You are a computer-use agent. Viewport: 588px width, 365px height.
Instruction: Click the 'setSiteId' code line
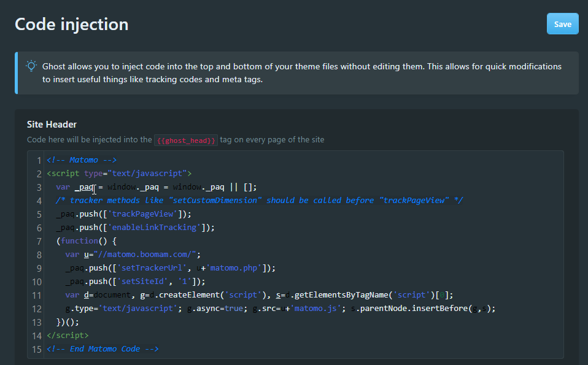pyautogui.click(x=135, y=282)
